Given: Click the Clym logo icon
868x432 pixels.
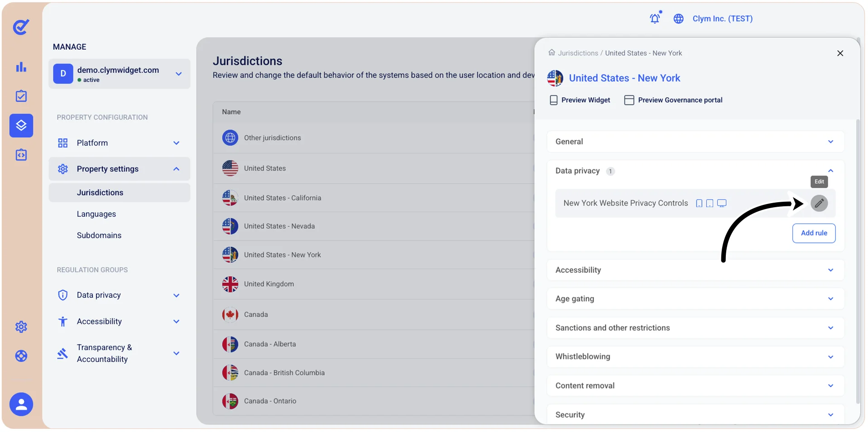Looking at the screenshot, I should click(x=21, y=27).
